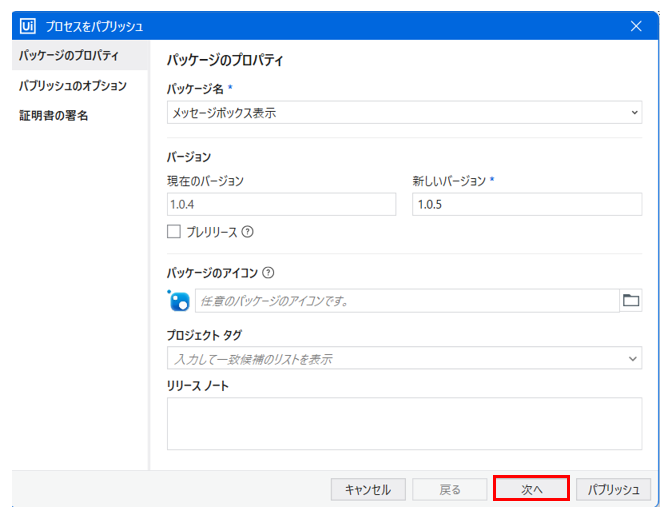Open the folder browse icon for package icon
The height and width of the screenshot is (521, 664).
[631, 300]
